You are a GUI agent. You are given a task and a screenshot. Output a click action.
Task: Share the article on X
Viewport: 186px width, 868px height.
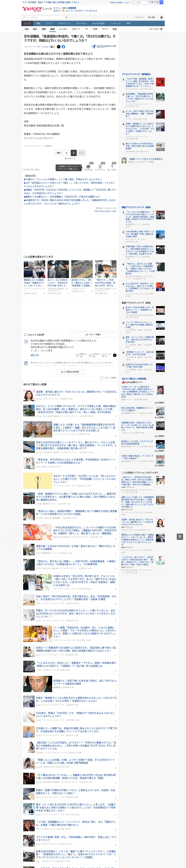pyautogui.click(x=59, y=47)
